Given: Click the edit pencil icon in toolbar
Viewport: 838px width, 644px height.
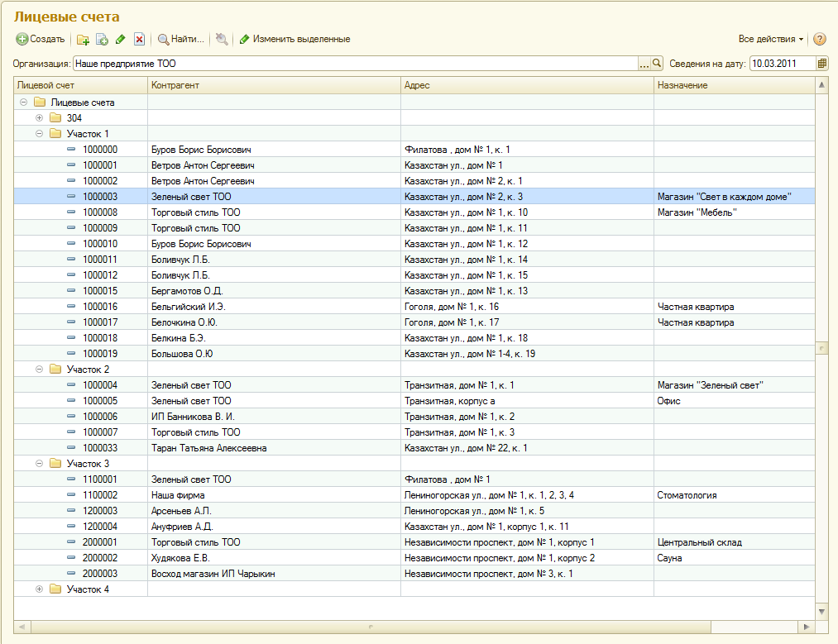Looking at the screenshot, I should pyautogui.click(x=121, y=39).
